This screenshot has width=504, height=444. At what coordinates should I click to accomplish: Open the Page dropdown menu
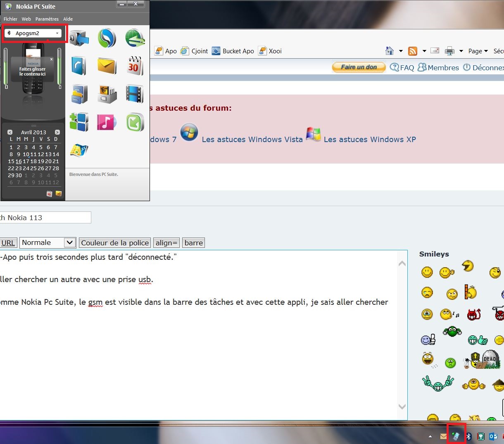478,51
